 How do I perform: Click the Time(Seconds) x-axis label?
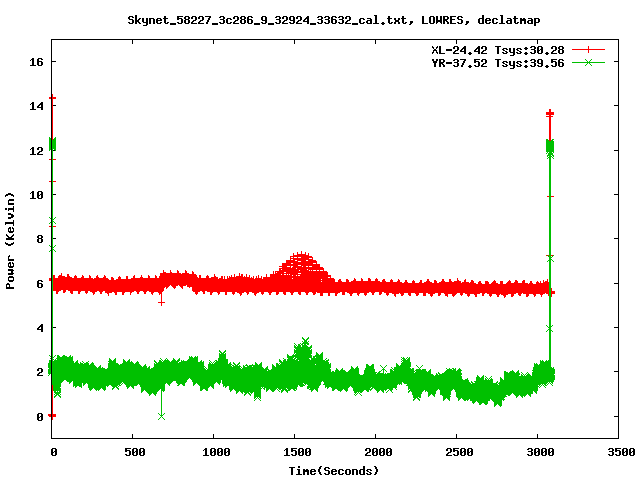334,471
